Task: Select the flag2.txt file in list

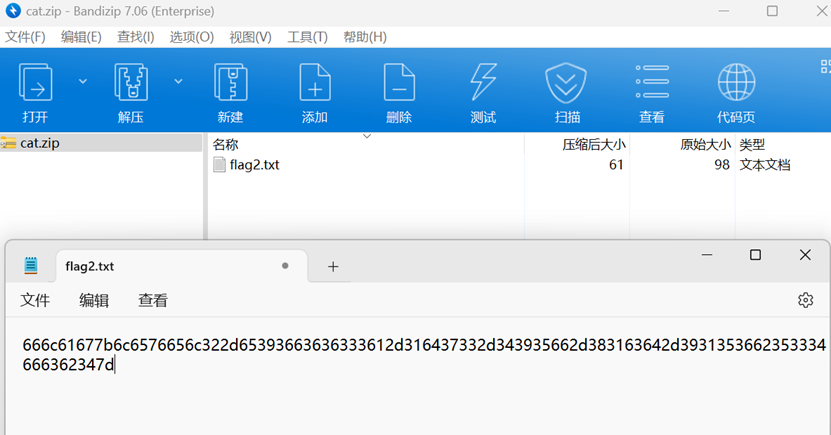Action: (x=254, y=165)
